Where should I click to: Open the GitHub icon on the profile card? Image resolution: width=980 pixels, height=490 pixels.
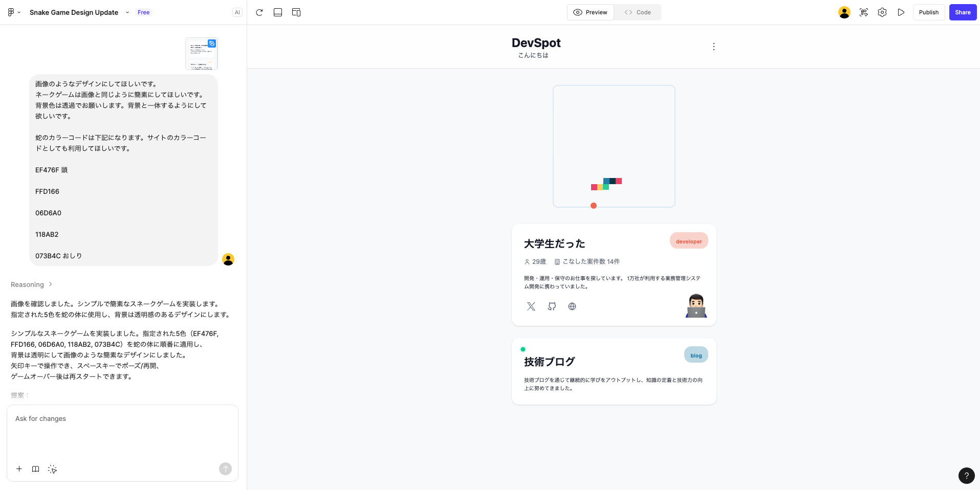[552, 306]
